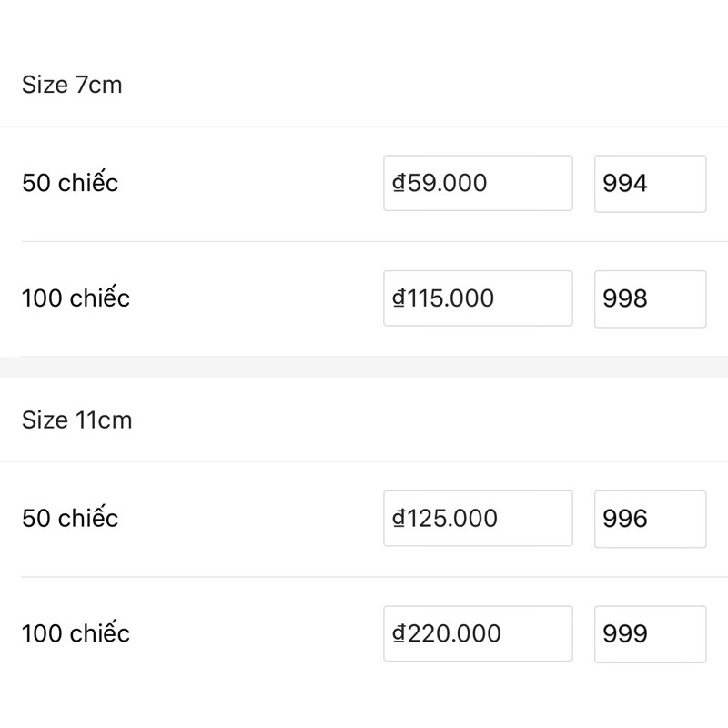Screen dimensions: 728x728
Task: Select the stock field showing 996
Action: (650, 518)
